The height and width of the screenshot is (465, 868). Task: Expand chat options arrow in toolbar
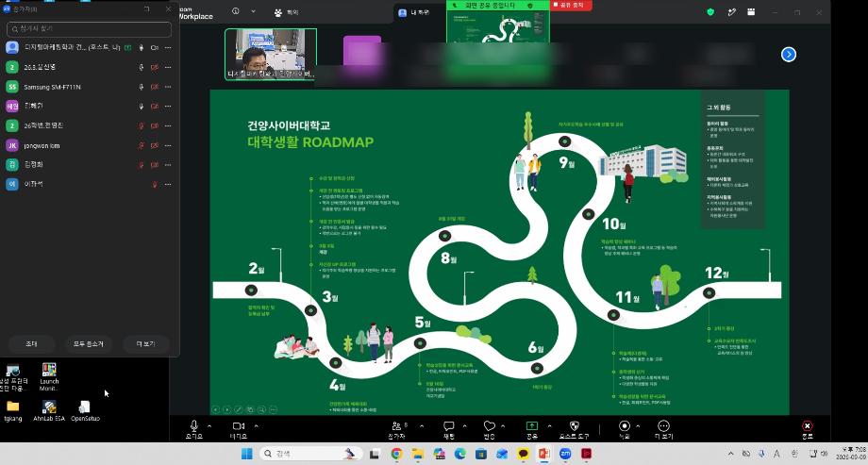[464, 426]
